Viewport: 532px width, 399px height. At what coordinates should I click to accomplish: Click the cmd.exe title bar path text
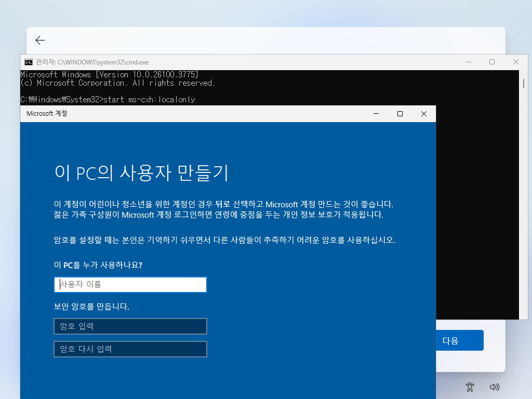pyautogui.click(x=92, y=62)
